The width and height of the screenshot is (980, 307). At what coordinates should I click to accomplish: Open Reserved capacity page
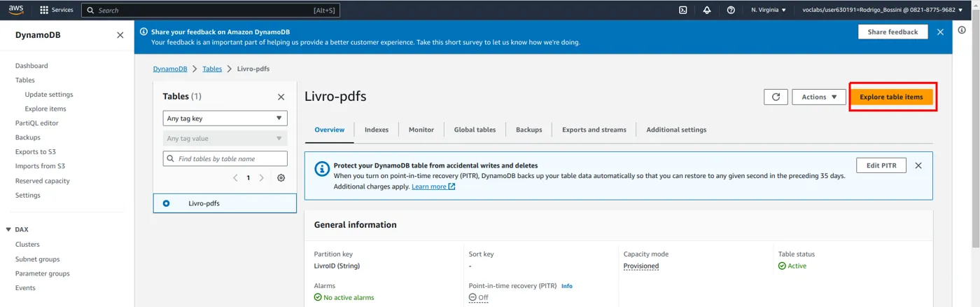43,181
